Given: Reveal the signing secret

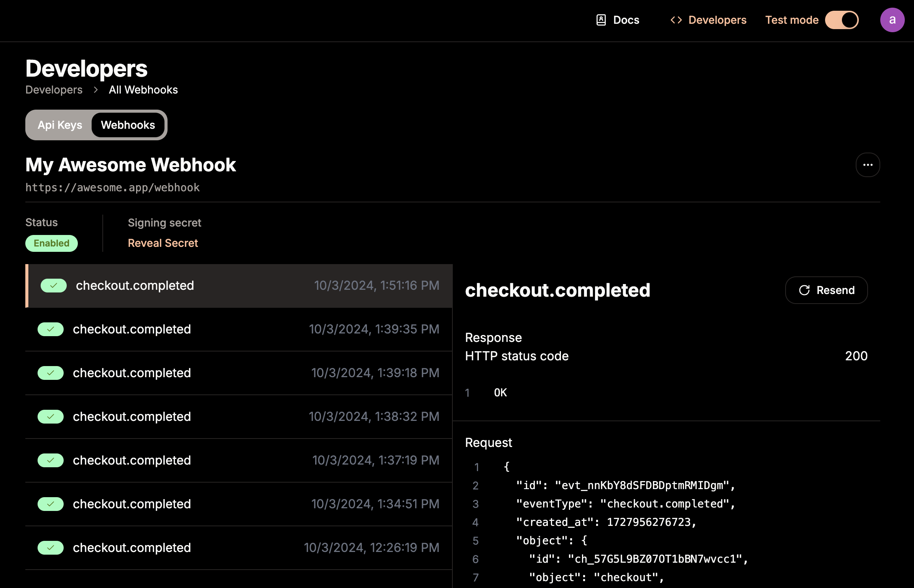Looking at the screenshot, I should (163, 243).
